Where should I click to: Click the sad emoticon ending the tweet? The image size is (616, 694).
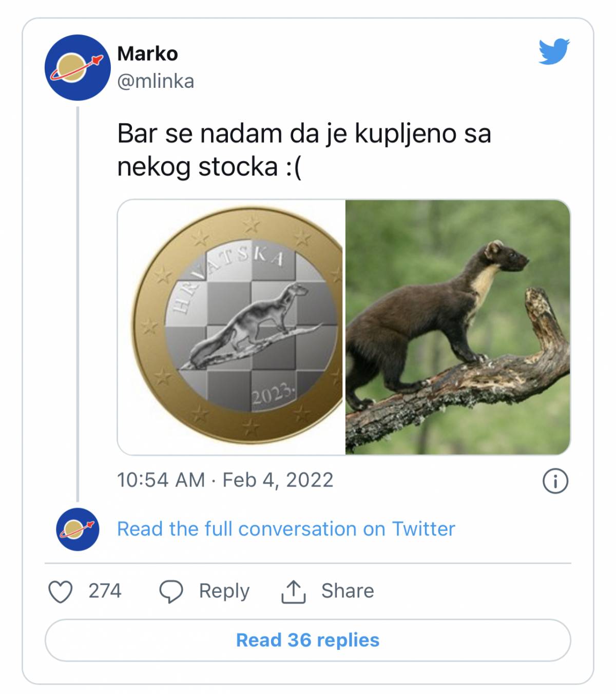pos(294,167)
